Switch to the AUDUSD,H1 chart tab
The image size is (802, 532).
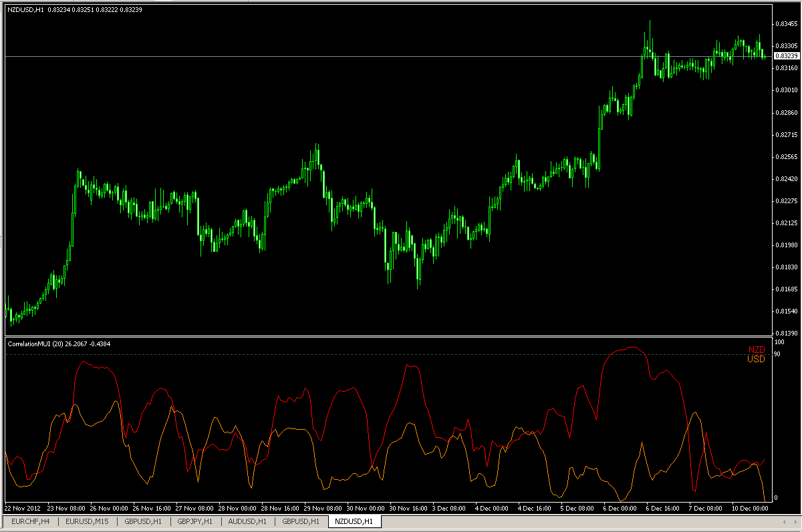247,521
